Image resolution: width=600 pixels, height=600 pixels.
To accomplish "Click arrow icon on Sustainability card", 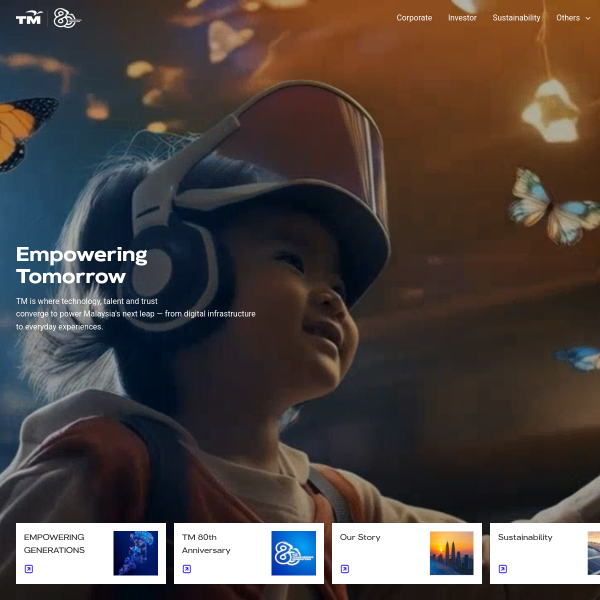I will pyautogui.click(x=503, y=569).
